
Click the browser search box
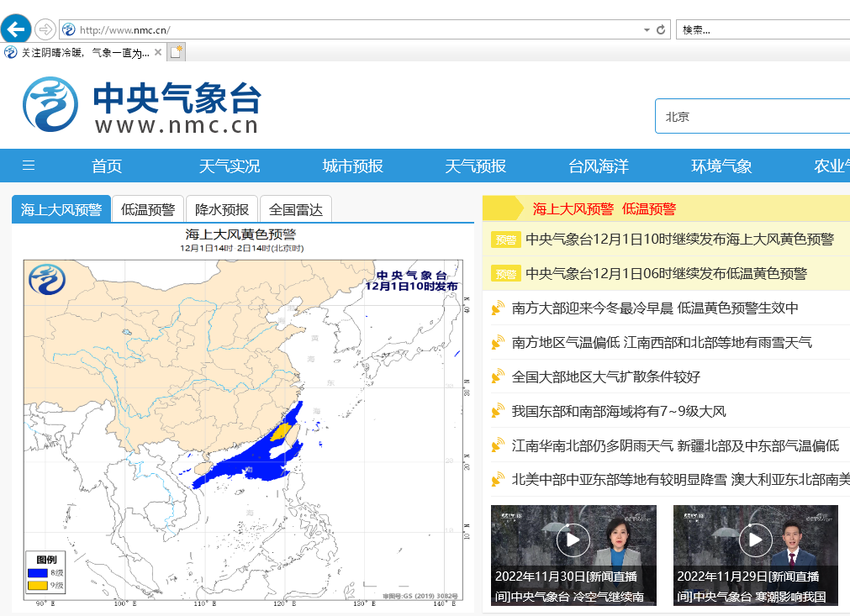763,29
